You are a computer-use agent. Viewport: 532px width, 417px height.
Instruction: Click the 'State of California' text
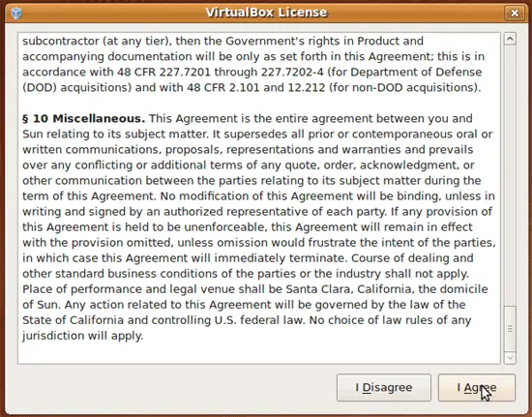click(73, 320)
